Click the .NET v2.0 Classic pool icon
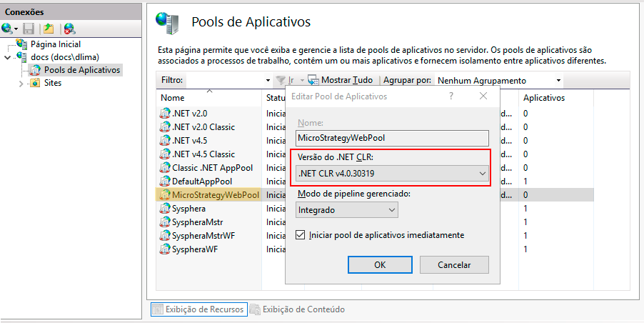The width and height of the screenshot is (644, 323). pyautogui.click(x=165, y=127)
